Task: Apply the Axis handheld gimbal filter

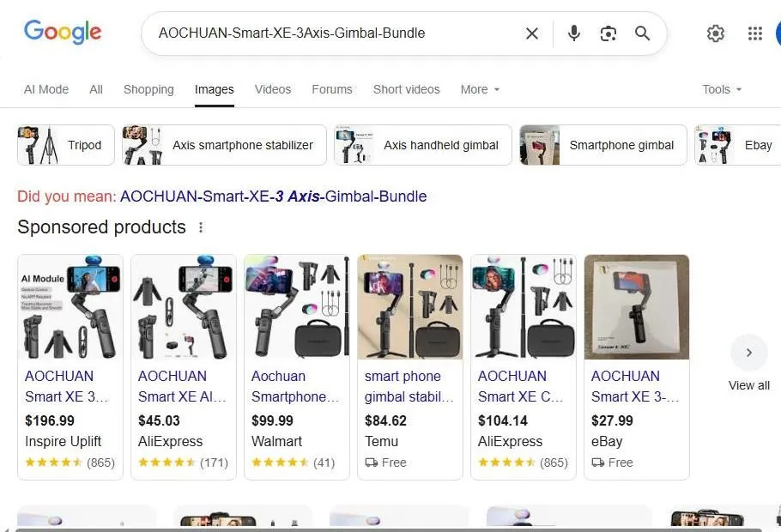Action: pyautogui.click(x=422, y=145)
